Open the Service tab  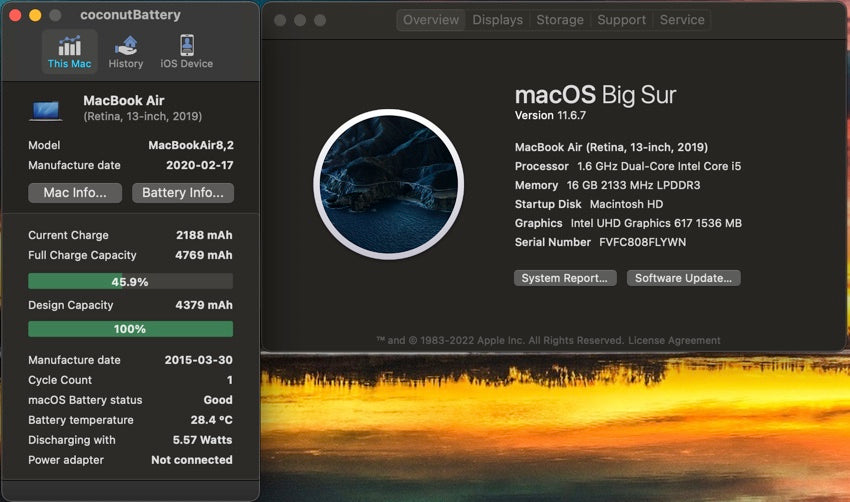pos(682,20)
